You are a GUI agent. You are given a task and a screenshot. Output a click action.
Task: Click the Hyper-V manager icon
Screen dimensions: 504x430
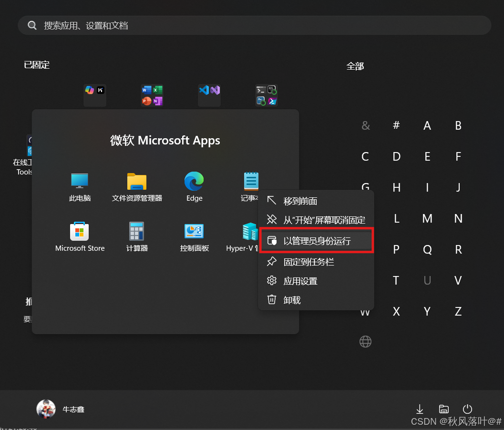tap(250, 231)
